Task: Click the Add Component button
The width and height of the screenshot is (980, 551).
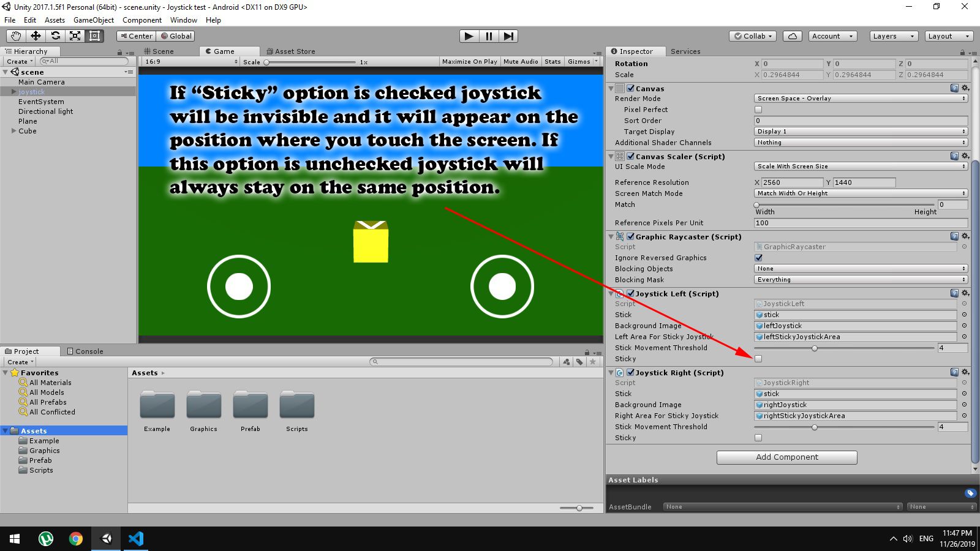Action: pyautogui.click(x=787, y=457)
